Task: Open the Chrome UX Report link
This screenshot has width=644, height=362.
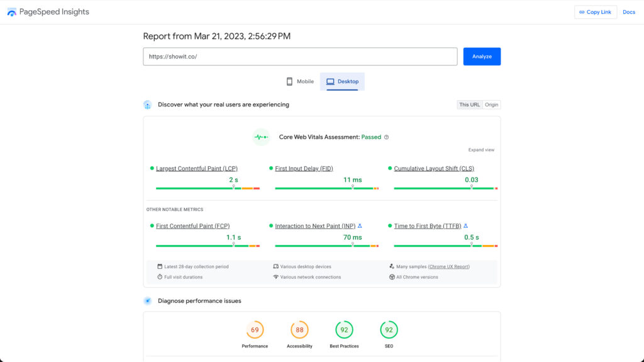Action: (x=448, y=267)
